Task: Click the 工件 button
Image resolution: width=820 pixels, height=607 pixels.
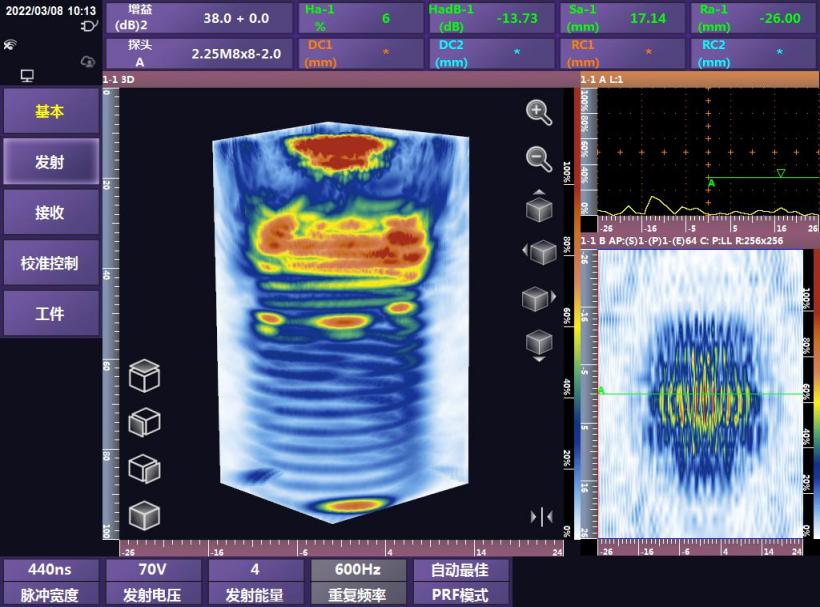Action: (x=50, y=313)
